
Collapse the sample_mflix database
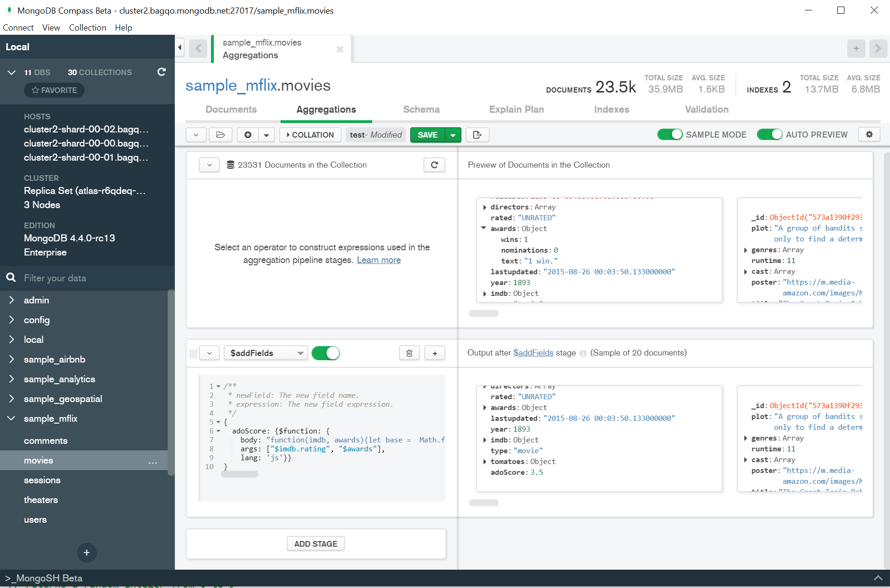click(x=12, y=418)
